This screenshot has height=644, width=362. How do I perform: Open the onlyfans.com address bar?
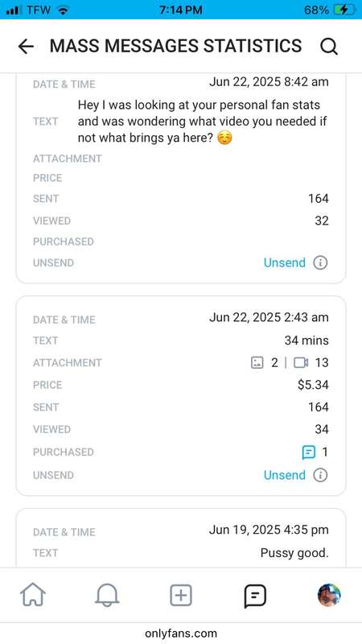[x=181, y=634]
